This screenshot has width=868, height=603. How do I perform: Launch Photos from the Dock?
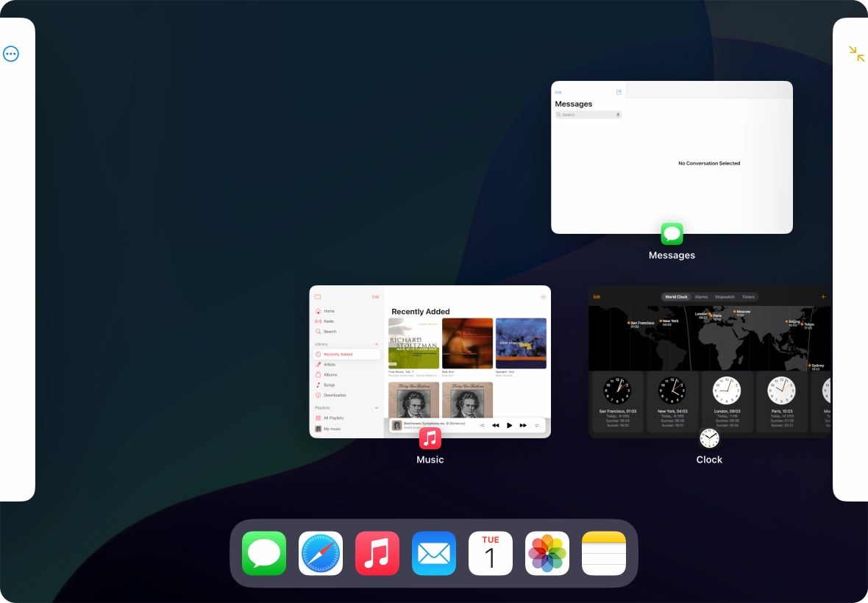(x=547, y=553)
